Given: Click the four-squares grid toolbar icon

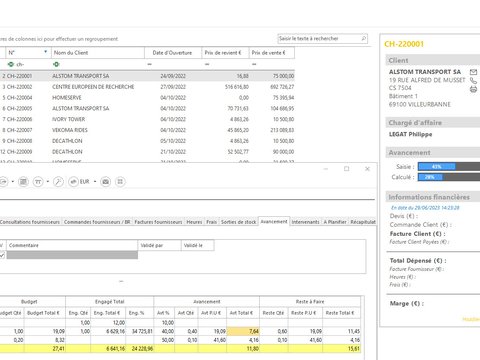Looking at the screenshot, I should pos(120,182).
